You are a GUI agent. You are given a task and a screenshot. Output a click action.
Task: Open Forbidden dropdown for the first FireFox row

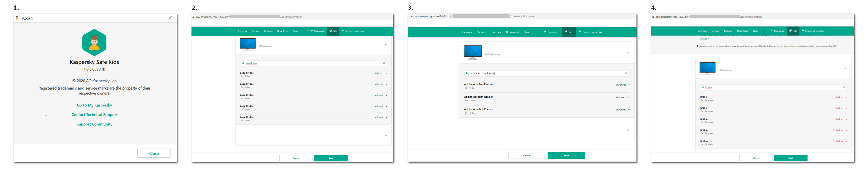click(x=840, y=97)
